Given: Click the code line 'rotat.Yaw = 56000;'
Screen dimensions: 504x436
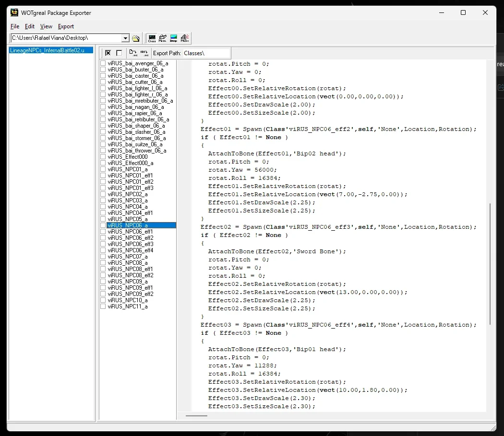Looking at the screenshot, I should click(x=242, y=170).
